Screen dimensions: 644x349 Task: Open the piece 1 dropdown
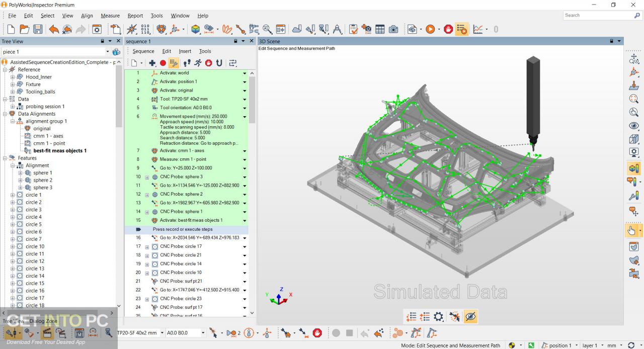108,52
